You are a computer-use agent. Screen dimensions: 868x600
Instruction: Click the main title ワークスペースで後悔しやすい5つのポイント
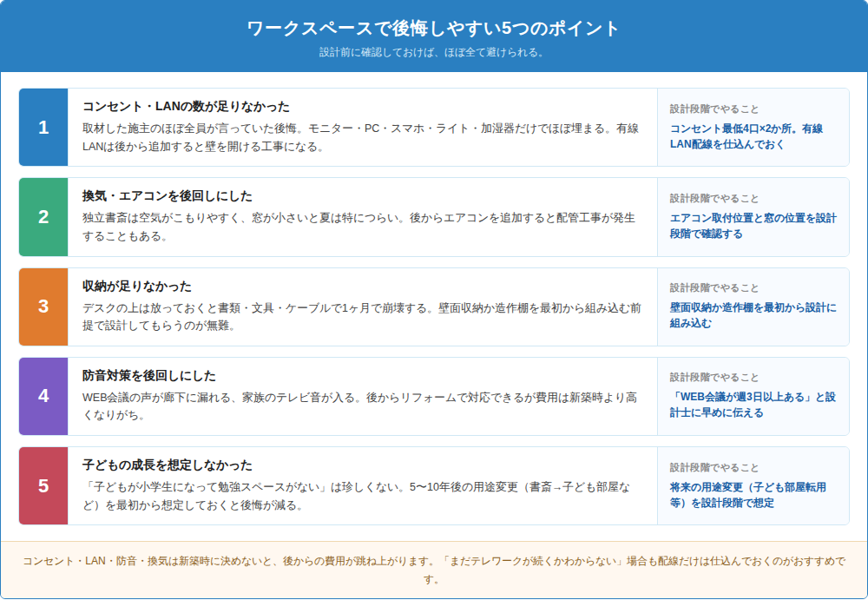[433, 29]
